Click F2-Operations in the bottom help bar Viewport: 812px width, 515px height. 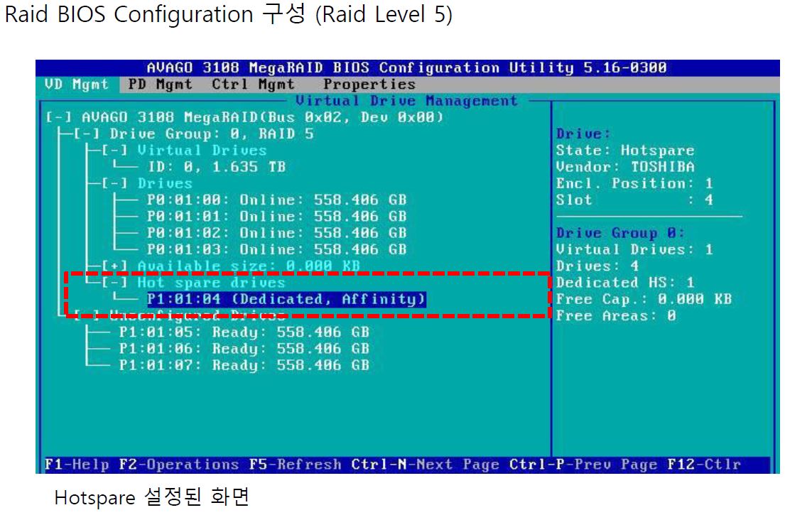click(x=179, y=465)
